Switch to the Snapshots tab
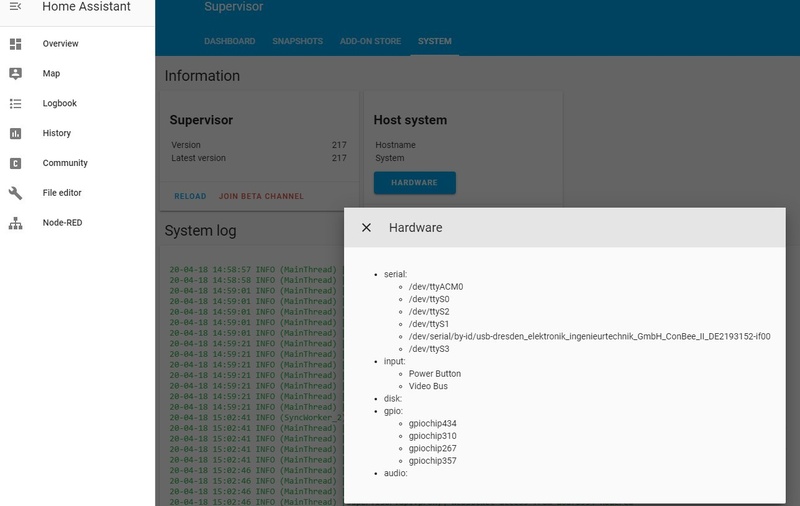This screenshot has height=506, width=800. (x=297, y=41)
